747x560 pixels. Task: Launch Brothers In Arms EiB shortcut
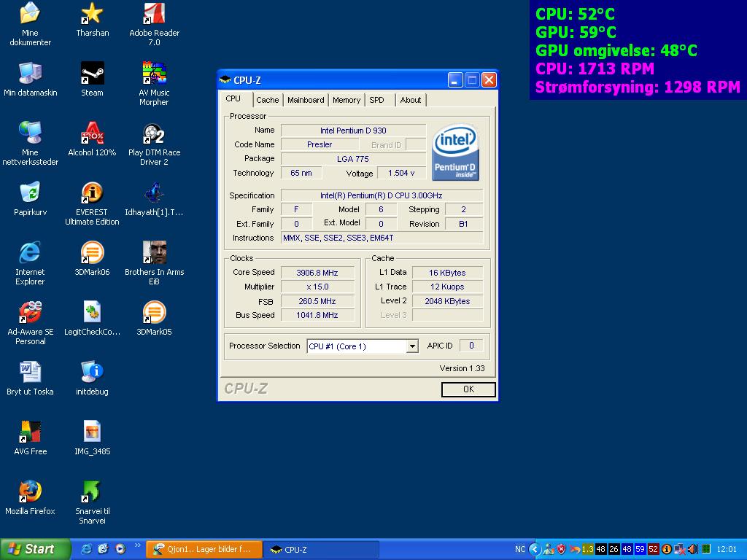click(154, 252)
